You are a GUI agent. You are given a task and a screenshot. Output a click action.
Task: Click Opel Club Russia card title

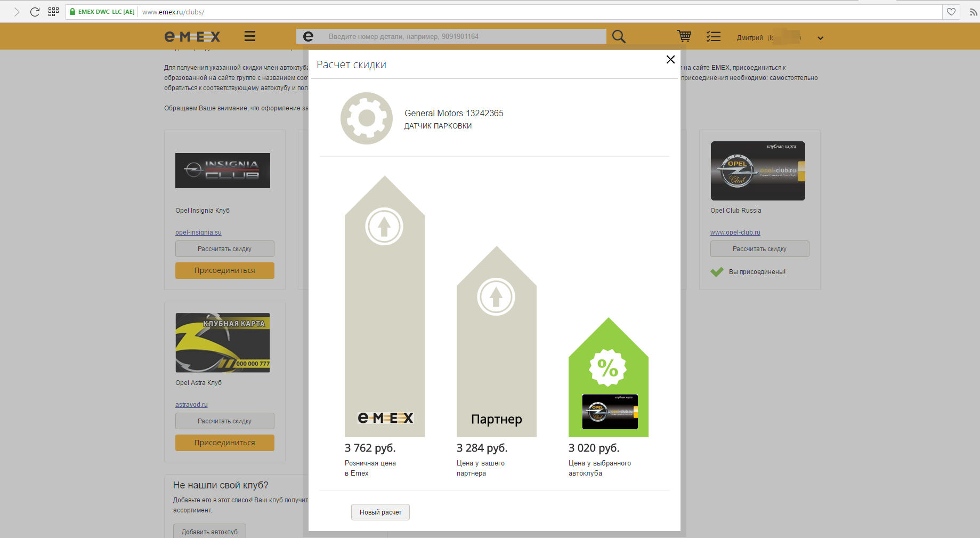pos(736,211)
